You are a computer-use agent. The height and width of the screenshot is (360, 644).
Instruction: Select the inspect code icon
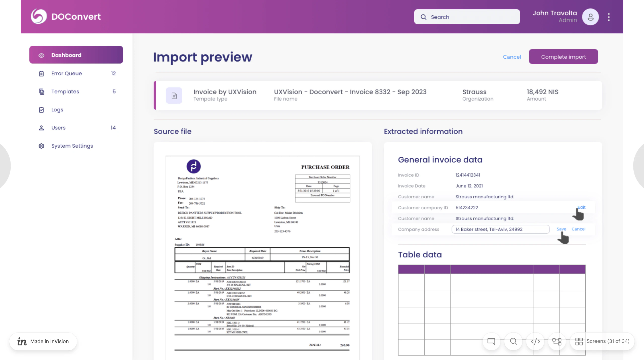pos(535,341)
